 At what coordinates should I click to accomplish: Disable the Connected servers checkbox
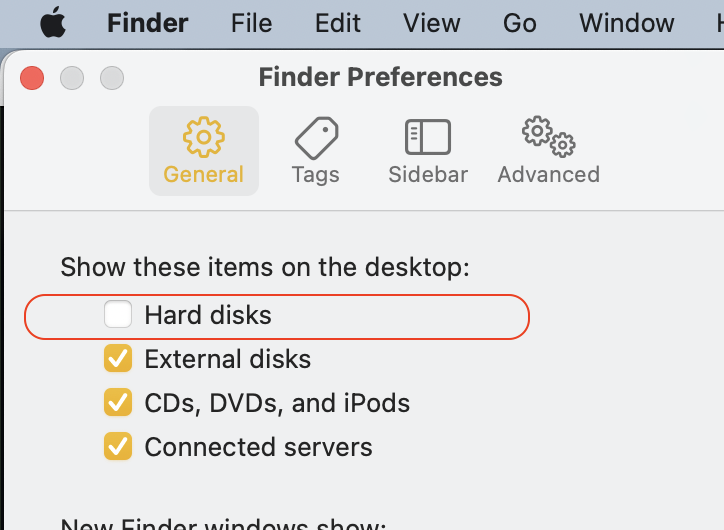point(118,447)
